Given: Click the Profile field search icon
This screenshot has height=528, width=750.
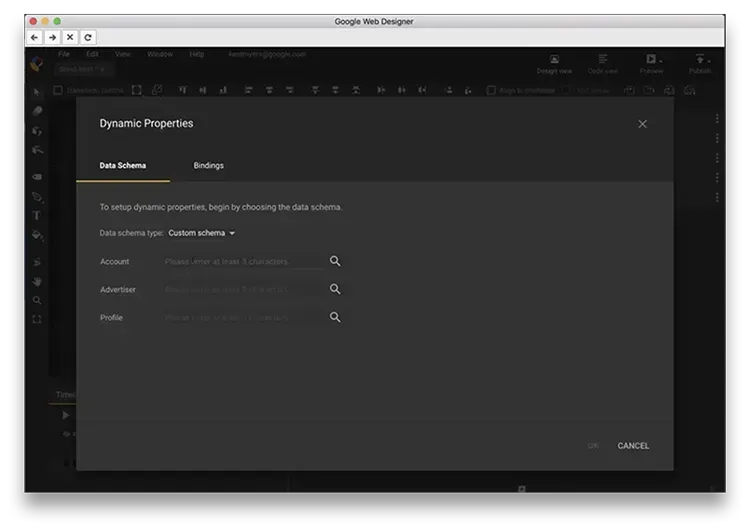Looking at the screenshot, I should pyautogui.click(x=335, y=317).
